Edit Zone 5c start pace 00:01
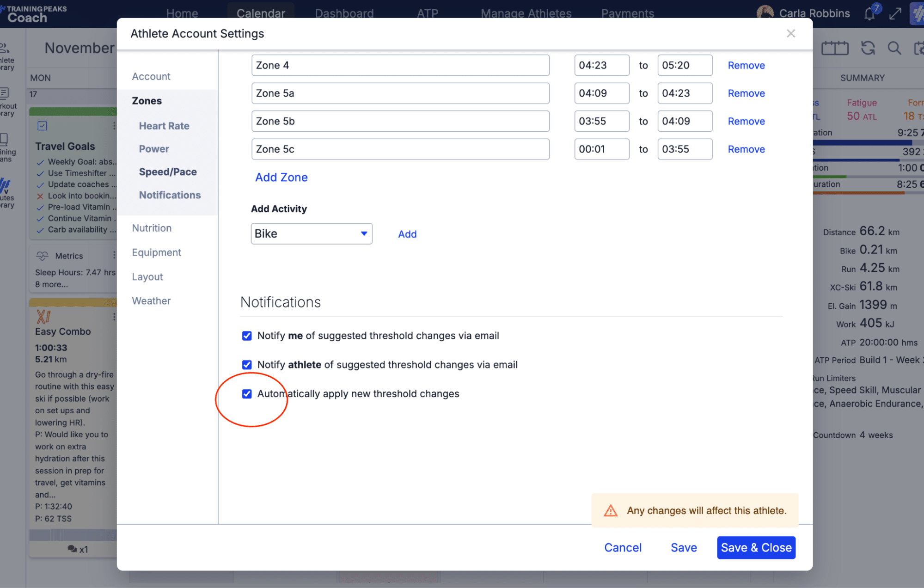924x588 pixels. pos(601,149)
